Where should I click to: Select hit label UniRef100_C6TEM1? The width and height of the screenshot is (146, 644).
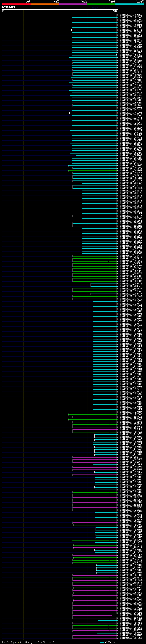click(x=131, y=575)
